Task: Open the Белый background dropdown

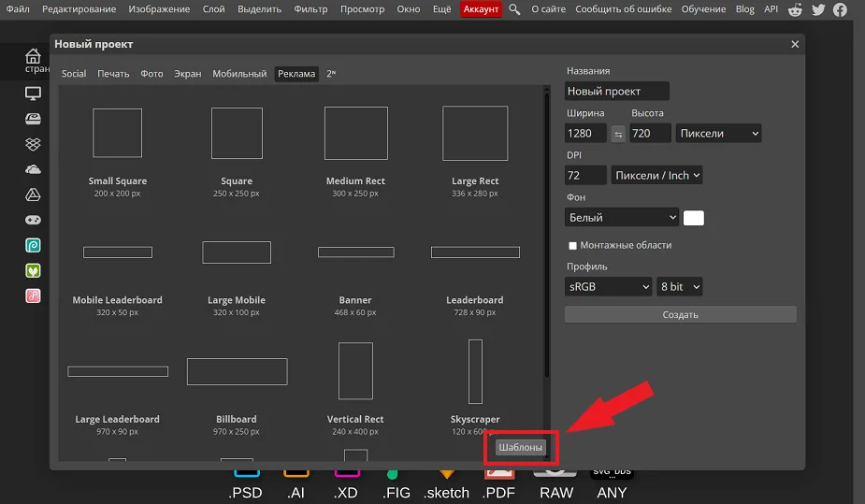Action: (x=622, y=217)
